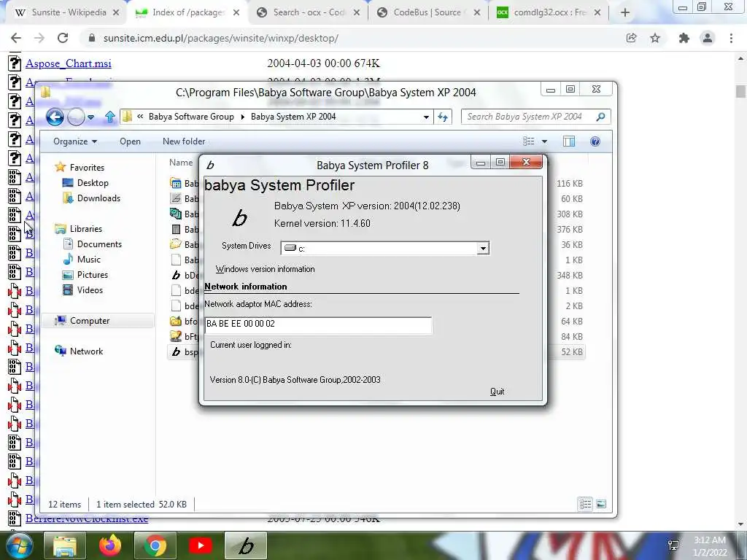Switch to the Search - ocx - CodeBus tab
This screenshot has height=560, width=747.
pos(309,13)
